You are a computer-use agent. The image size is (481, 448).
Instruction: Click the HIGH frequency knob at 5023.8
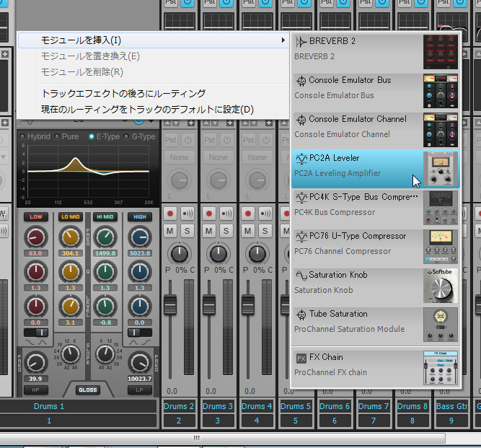[x=140, y=237]
